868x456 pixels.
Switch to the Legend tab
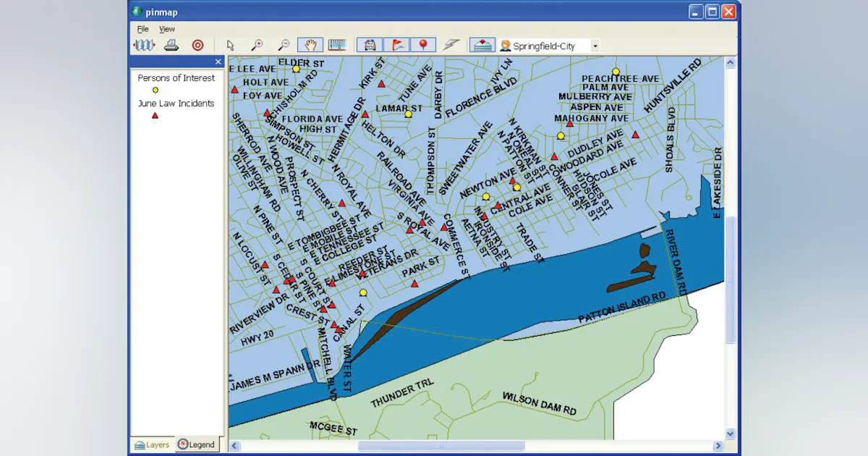click(197, 444)
